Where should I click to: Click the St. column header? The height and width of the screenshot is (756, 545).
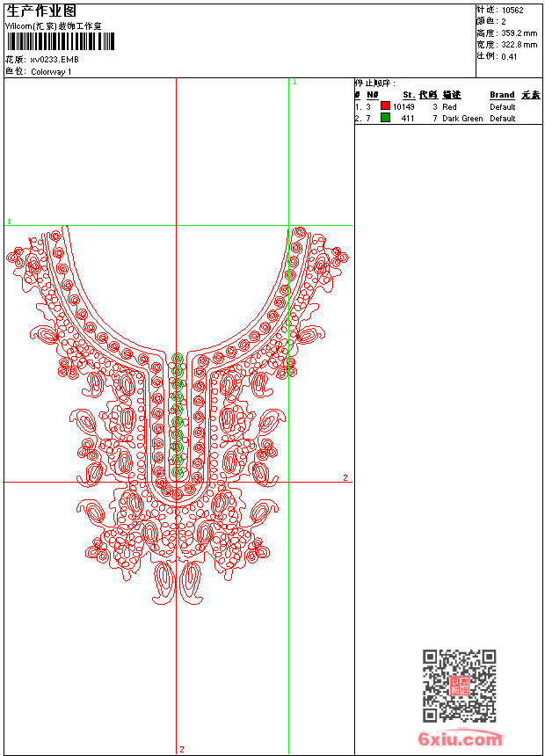coord(409,95)
